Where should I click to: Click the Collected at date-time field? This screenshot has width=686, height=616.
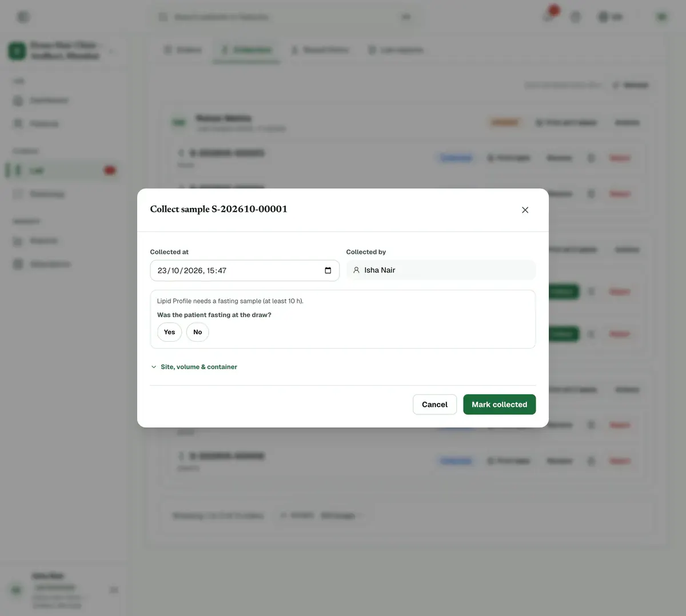click(x=245, y=271)
